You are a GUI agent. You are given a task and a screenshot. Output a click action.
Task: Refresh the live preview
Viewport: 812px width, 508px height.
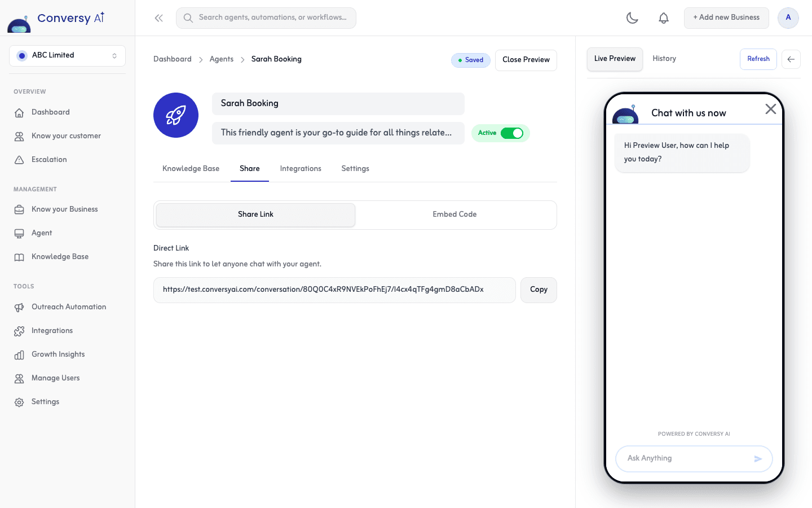758,59
